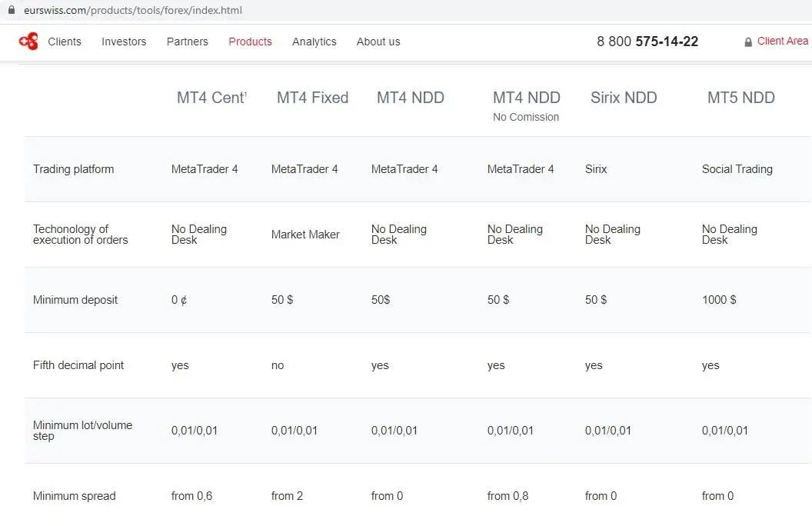Open the Investors menu
812x526 pixels.
tap(124, 42)
